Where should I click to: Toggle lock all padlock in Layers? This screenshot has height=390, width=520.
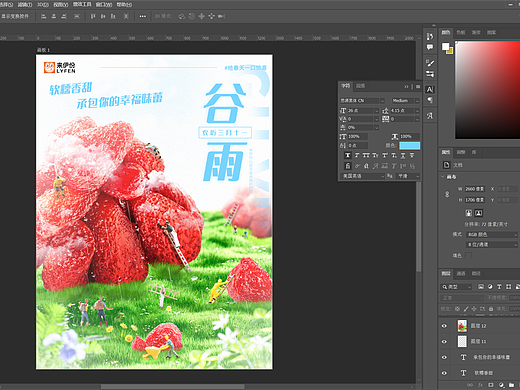coord(491,309)
